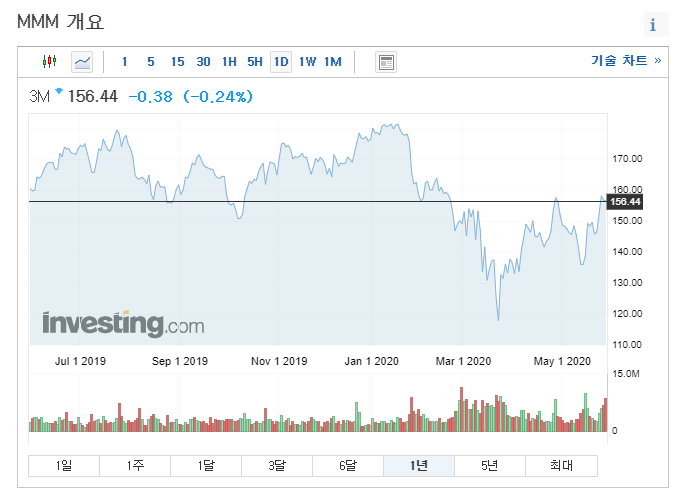Set interval to 1H
The image size is (677, 500).
tap(229, 62)
